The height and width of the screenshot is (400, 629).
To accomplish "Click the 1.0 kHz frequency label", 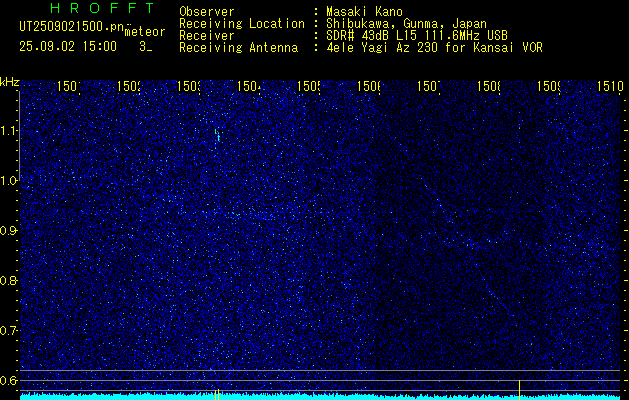I will coord(9,181).
